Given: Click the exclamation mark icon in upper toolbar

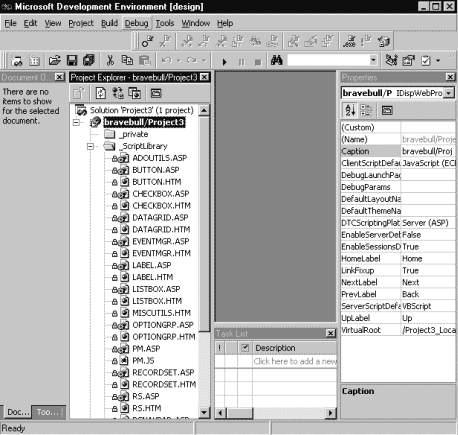Looking at the screenshot, I should tap(366, 41).
